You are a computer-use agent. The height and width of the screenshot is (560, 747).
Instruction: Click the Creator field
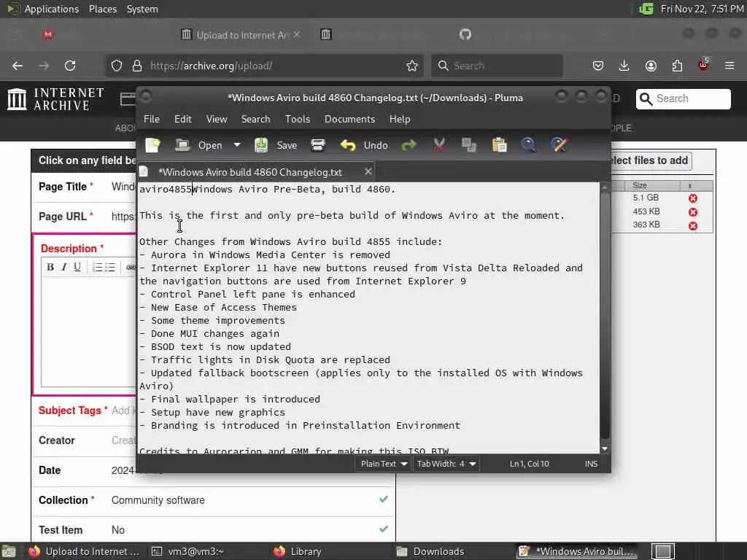(x=214, y=440)
